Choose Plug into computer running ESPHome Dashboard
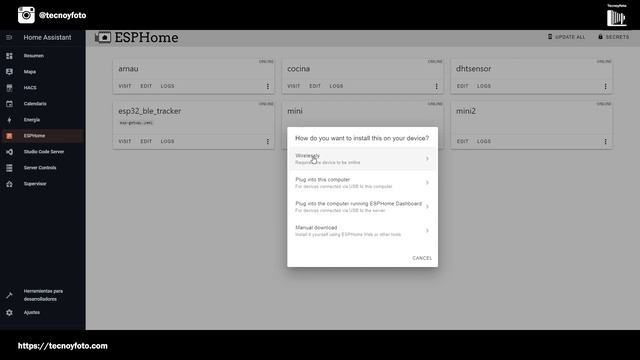This screenshot has width=640, height=360. (362, 207)
